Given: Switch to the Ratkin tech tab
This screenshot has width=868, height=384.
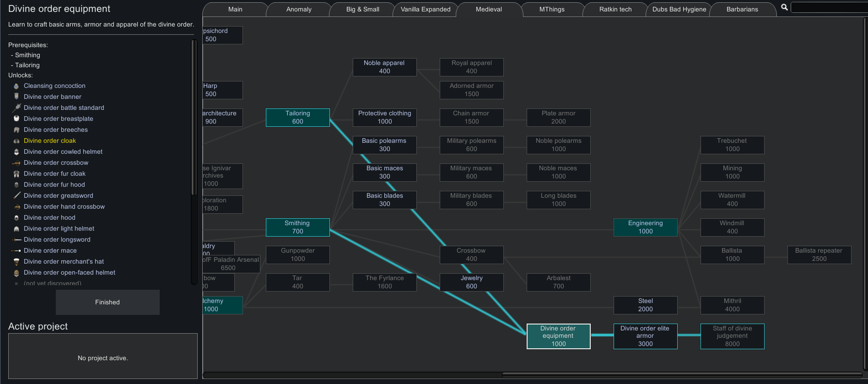Looking at the screenshot, I should tap(615, 9).
